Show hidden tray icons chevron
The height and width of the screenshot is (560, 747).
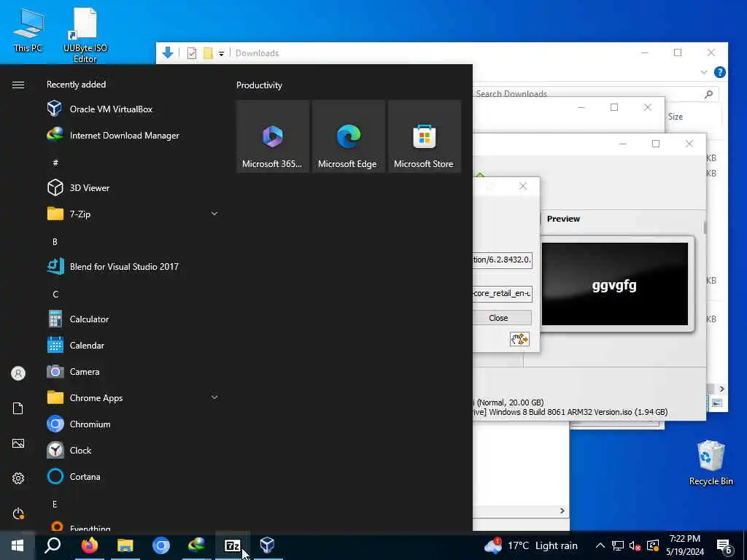pos(600,545)
